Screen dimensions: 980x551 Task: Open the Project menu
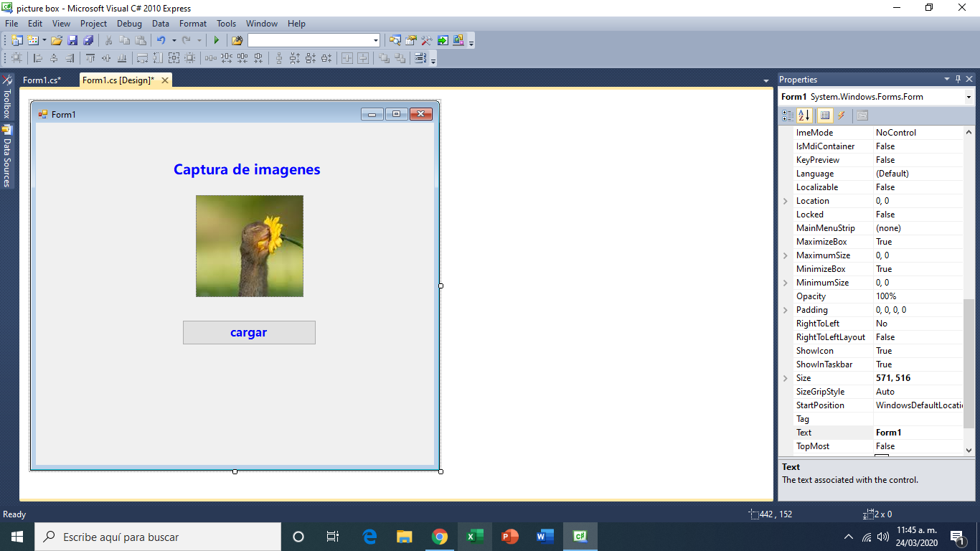click(x=93, y=24)
